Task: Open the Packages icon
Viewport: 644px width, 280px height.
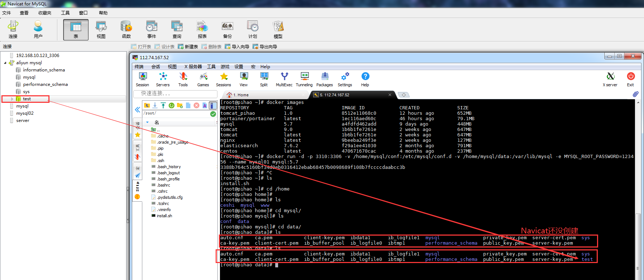Action: 325,79
